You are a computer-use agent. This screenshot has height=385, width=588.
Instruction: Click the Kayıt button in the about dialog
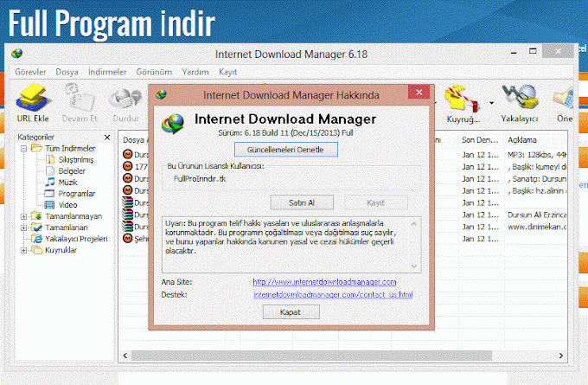pyautogui.click(x=376, y=202)
